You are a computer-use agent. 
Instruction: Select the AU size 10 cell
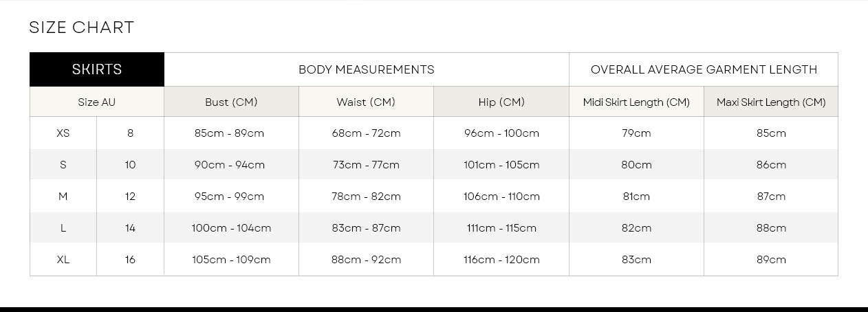(x=131, y=165)
